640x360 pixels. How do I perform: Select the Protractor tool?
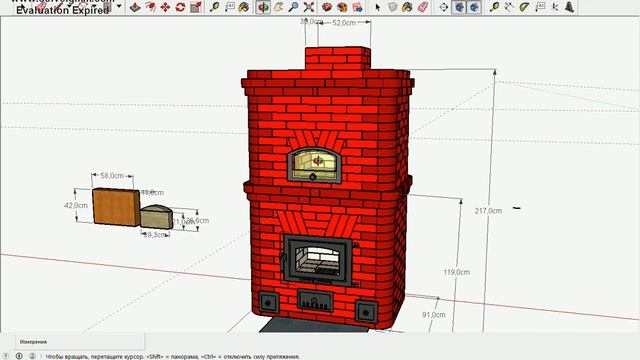[x=524, y=7]
